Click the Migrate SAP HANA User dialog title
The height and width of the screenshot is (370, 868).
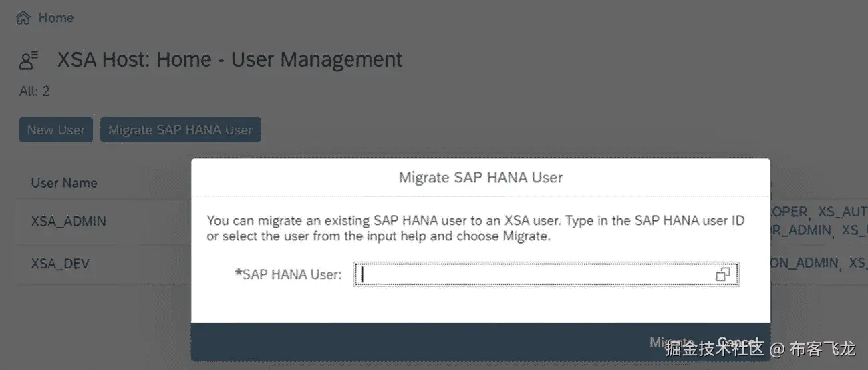tap(480, 178)
